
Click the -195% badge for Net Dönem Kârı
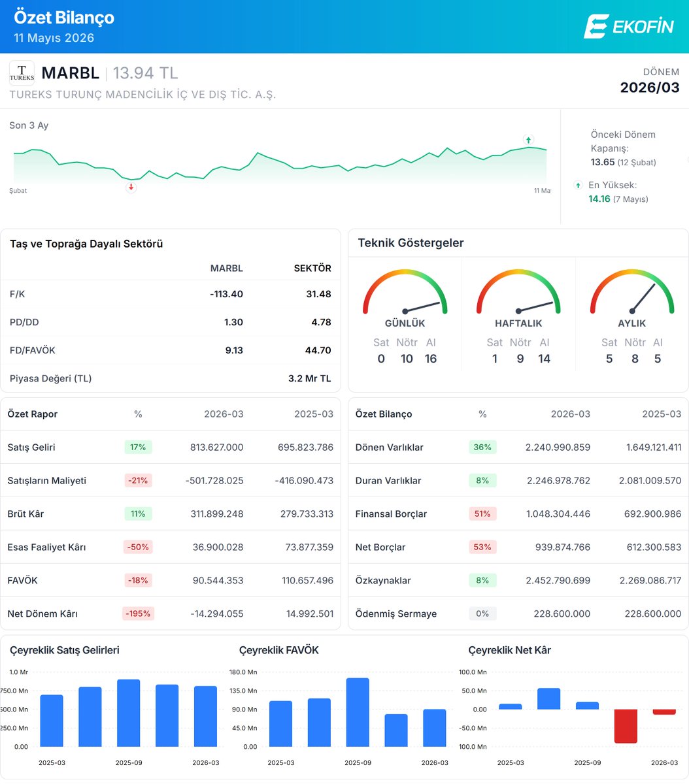click(x=138, y=614)
